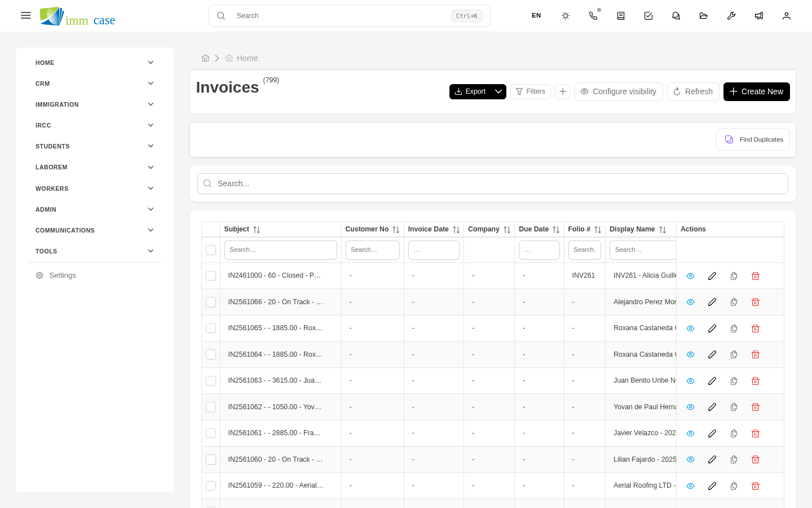Image resolution: width=812 pixels, height=508 pixels.
Task: Click the home icon in breadcrumb
Action: [x=205, y=58]
